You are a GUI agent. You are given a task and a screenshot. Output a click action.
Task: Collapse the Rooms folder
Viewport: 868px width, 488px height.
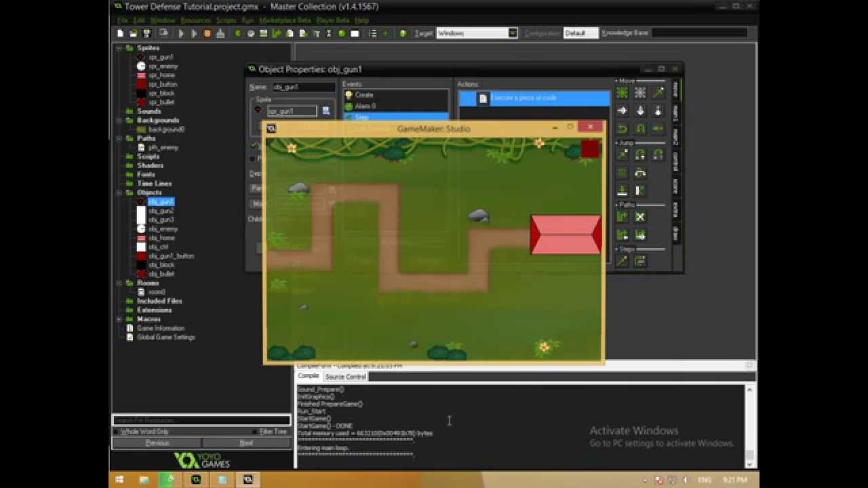pos(119,283)
